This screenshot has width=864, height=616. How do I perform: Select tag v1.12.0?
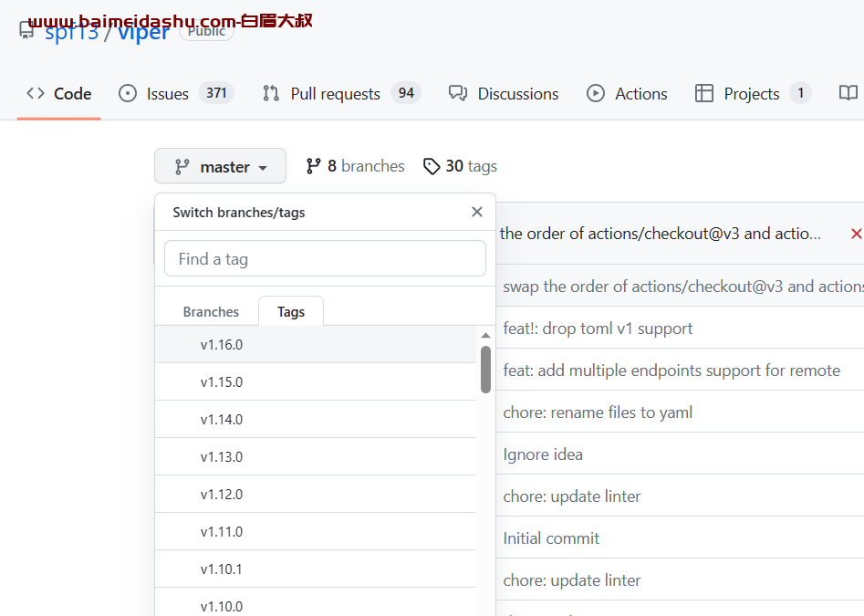(x=316, y=495)
